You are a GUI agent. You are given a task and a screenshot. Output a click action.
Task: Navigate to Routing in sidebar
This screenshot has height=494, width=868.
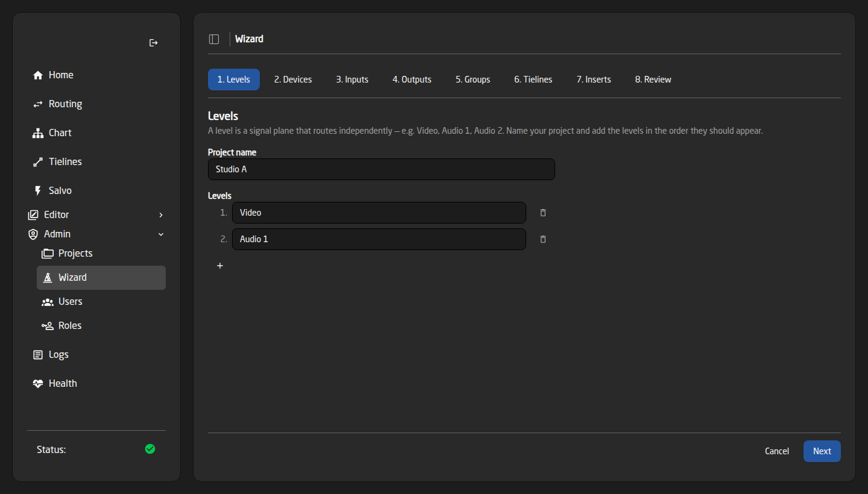96,104
